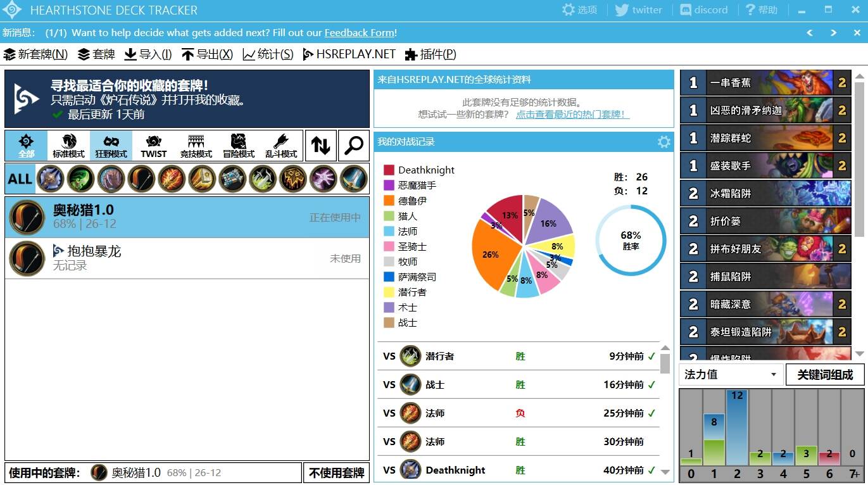The image size is (868, 485).
Task: Toggle 冒险模式 filter
Action: [238, 146]
